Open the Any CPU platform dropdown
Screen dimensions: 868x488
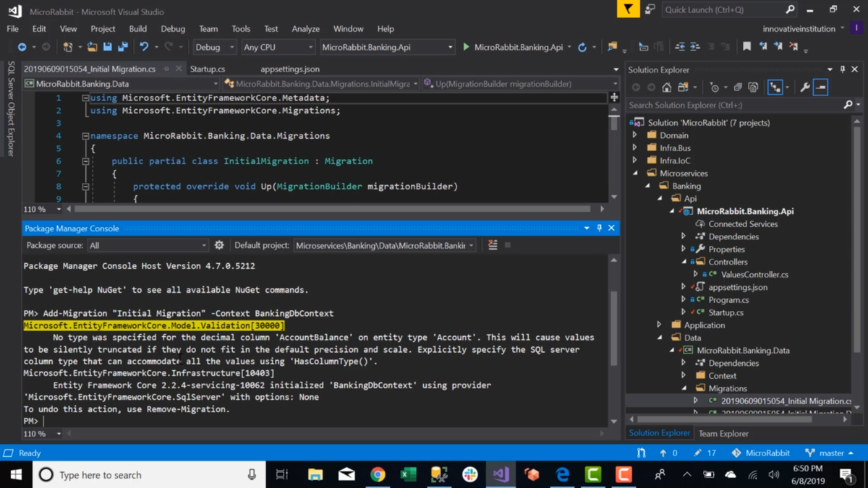[x=278, y=47]
